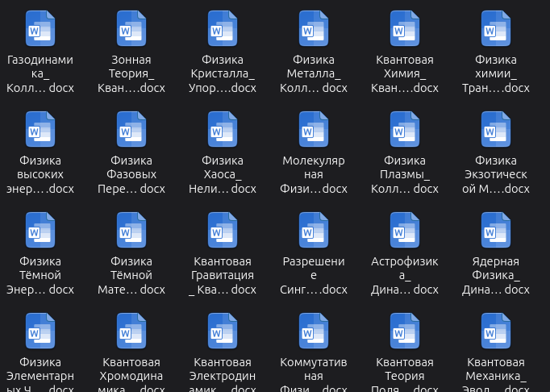This screenshot has width=550, height=392.
Task: Click the Физика Тёмной Энер document icon
Action: [x=40, y=230]
